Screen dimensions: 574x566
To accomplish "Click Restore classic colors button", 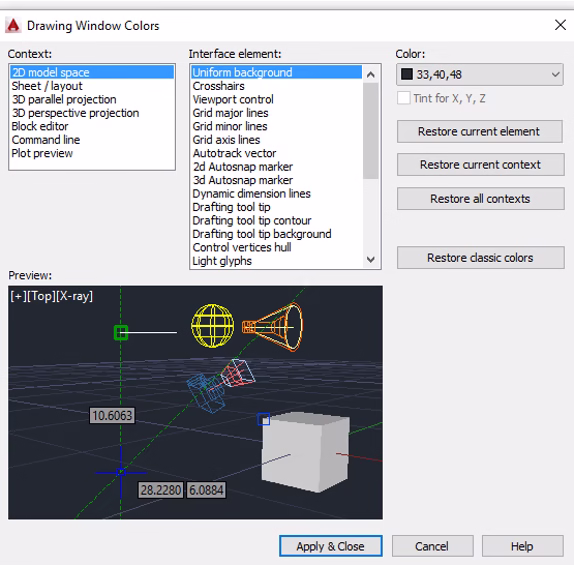I will (x=480, y=258).
